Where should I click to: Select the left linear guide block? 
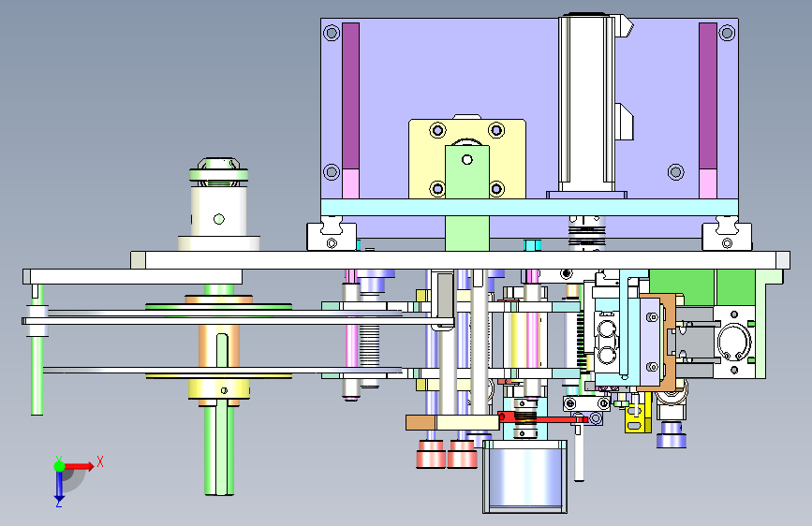click(x=332, y=237)
